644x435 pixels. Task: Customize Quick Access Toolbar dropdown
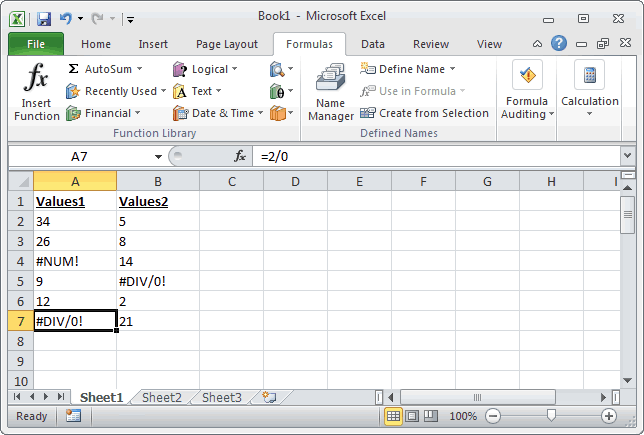coord(131,19)
